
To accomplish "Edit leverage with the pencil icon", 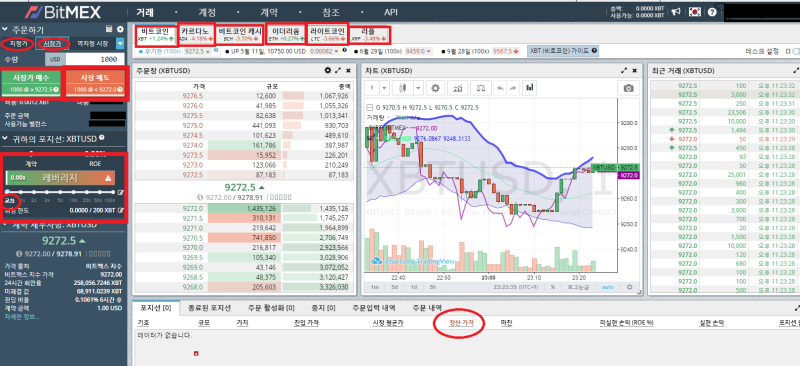I will point(120,192).
